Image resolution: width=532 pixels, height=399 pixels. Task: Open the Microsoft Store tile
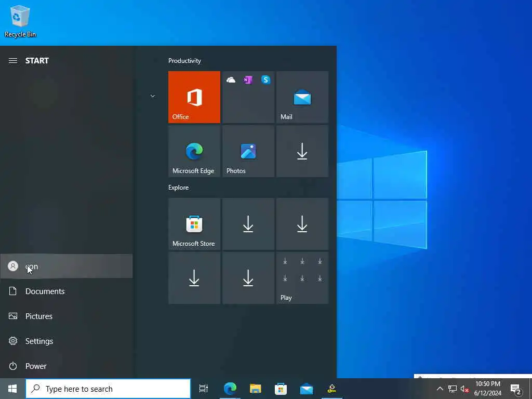click(x=194, y=224)
